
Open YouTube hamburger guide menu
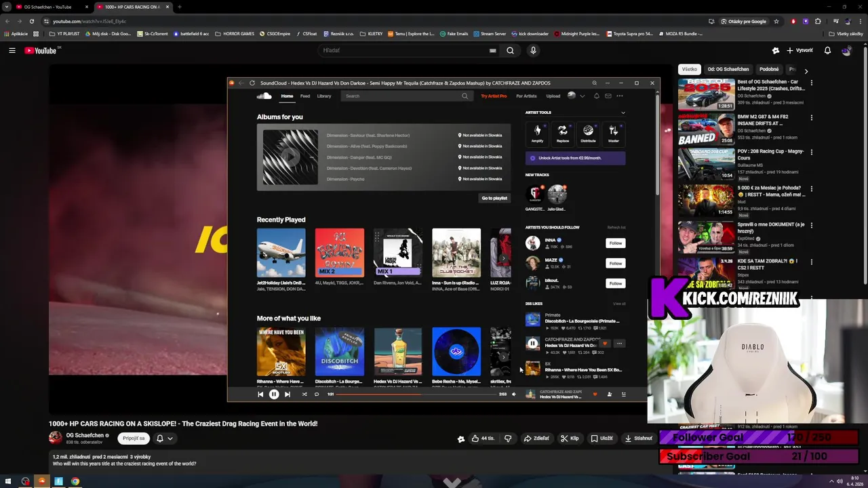click(x=12, y=50)
